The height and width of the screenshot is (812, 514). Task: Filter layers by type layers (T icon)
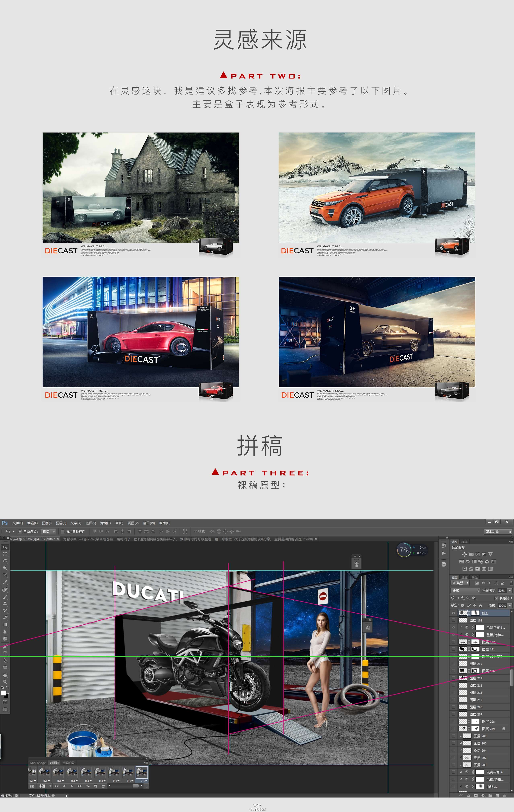pyautogui.click(x=489, y=583)
